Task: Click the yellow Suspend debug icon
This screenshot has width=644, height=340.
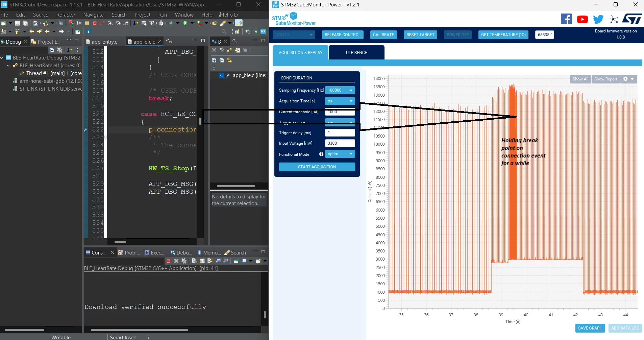Action: pyautogui.click(x=87, y=23)
